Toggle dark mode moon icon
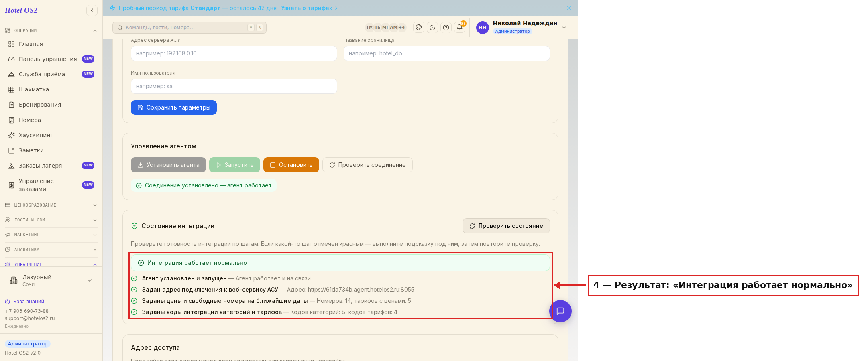This screenshot has height=361, width=868. click(432, 28)
